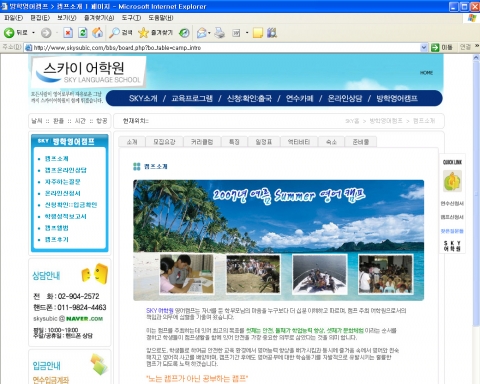
Task: Click the boat trip photo thumbnail
Action: point(319,274)
